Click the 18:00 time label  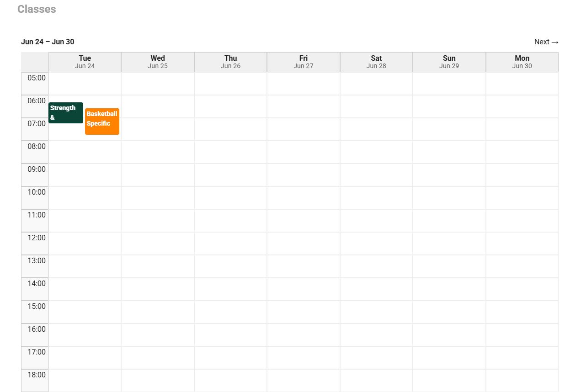coord(37,375)
